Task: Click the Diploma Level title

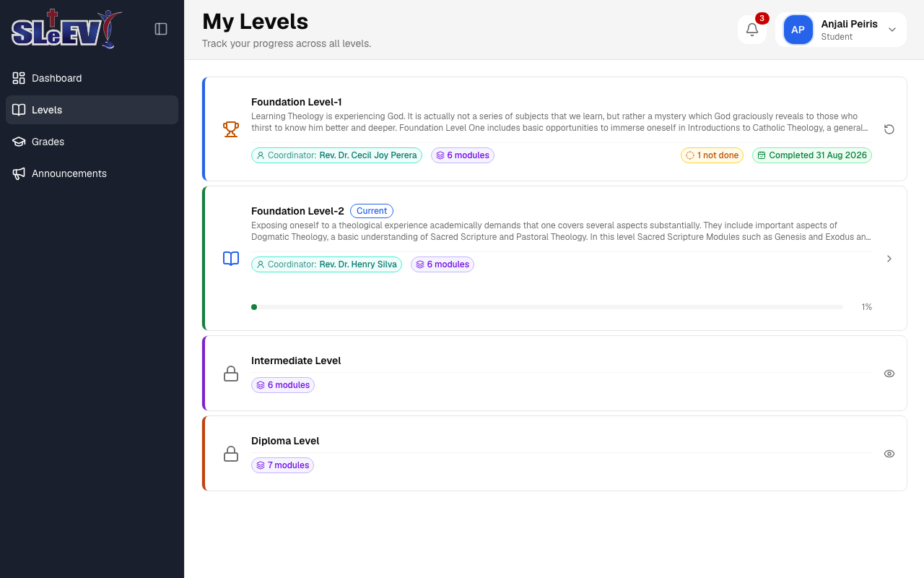Action: click(285, 441)
